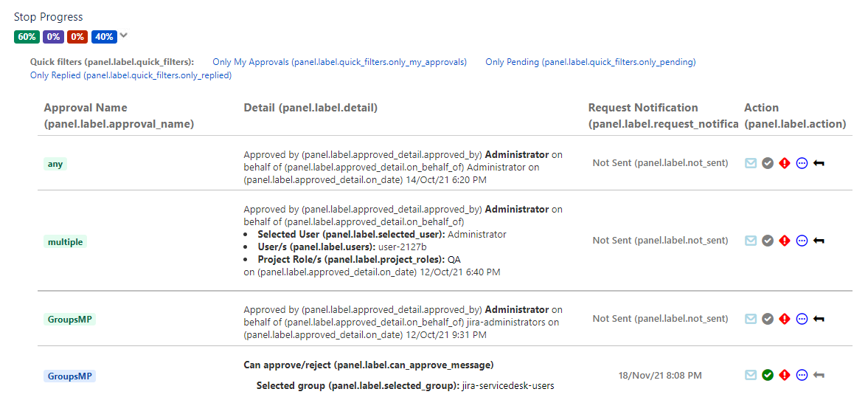868x403 pixels.
Task: Click the envelope icon in the 'any' row
Action: pyautogui.click(x=751, y=163)
